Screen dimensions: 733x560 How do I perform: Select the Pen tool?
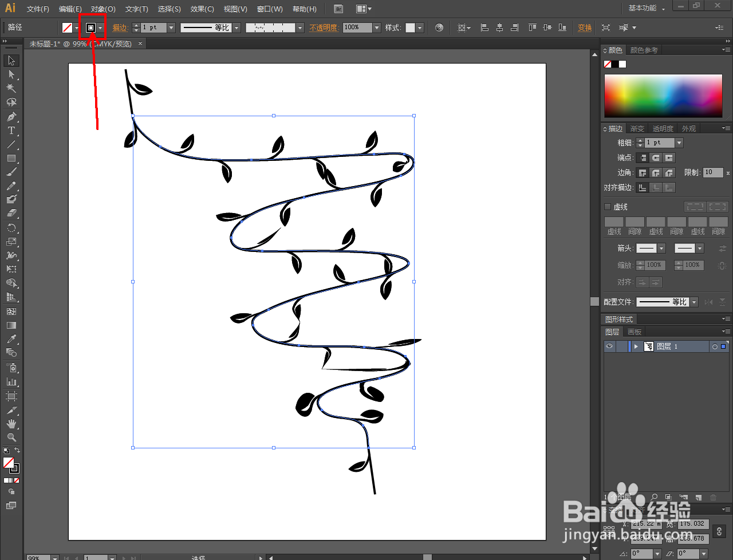click(11, 117)
